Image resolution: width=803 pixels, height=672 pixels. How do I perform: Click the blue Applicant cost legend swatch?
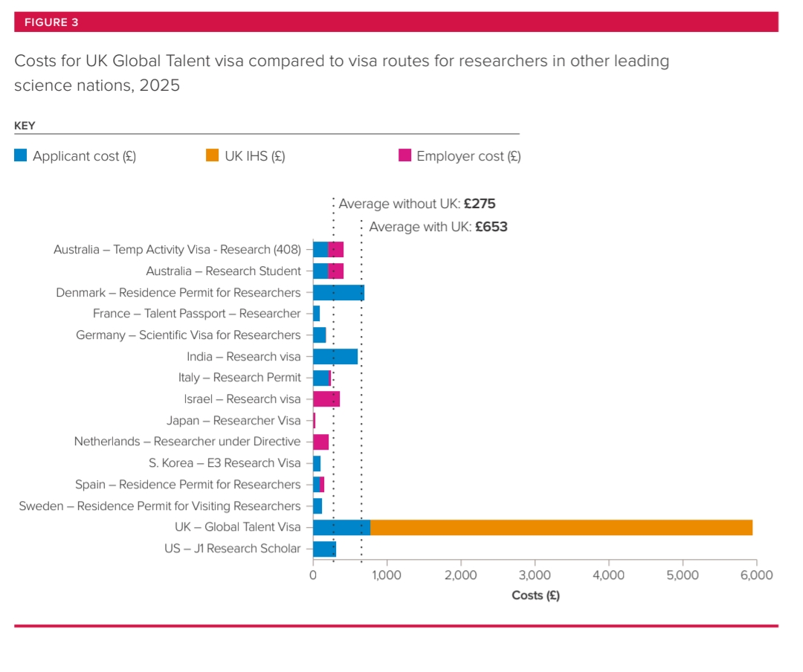point(21,156)
